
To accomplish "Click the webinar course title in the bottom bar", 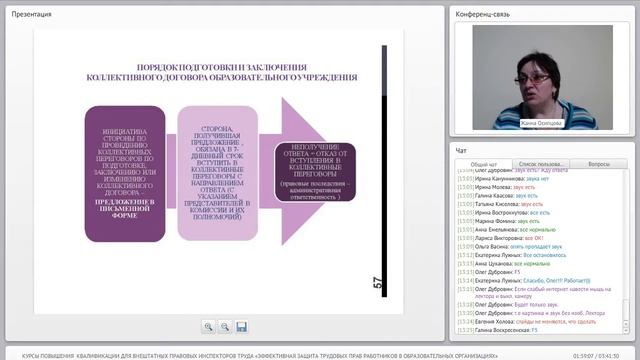I will click(x=260, y=356).
